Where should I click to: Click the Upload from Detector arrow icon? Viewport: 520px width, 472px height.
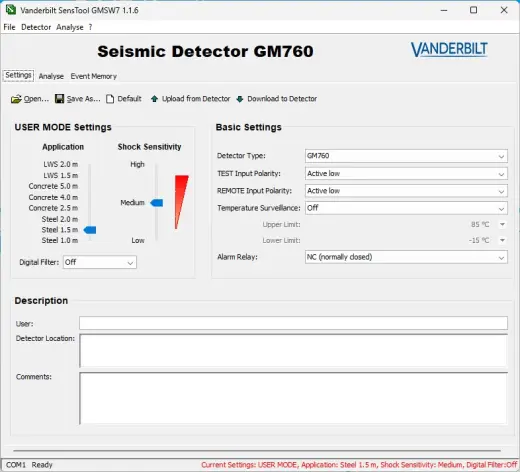154,99
